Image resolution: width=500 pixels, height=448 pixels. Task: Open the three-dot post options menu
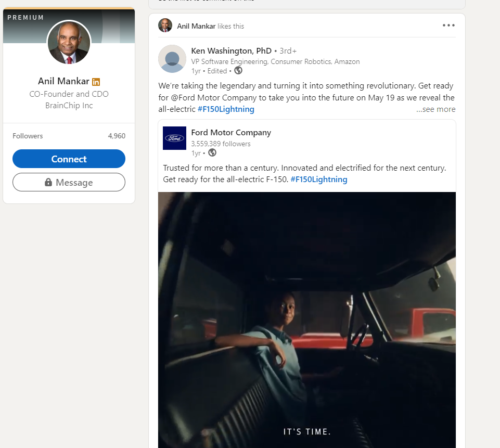coord(448,25)
